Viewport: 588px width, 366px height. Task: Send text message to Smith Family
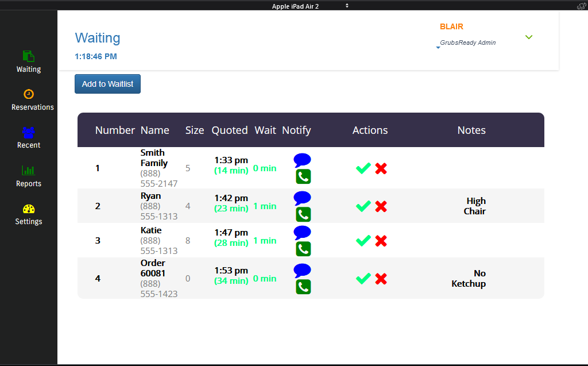[302, 160]
